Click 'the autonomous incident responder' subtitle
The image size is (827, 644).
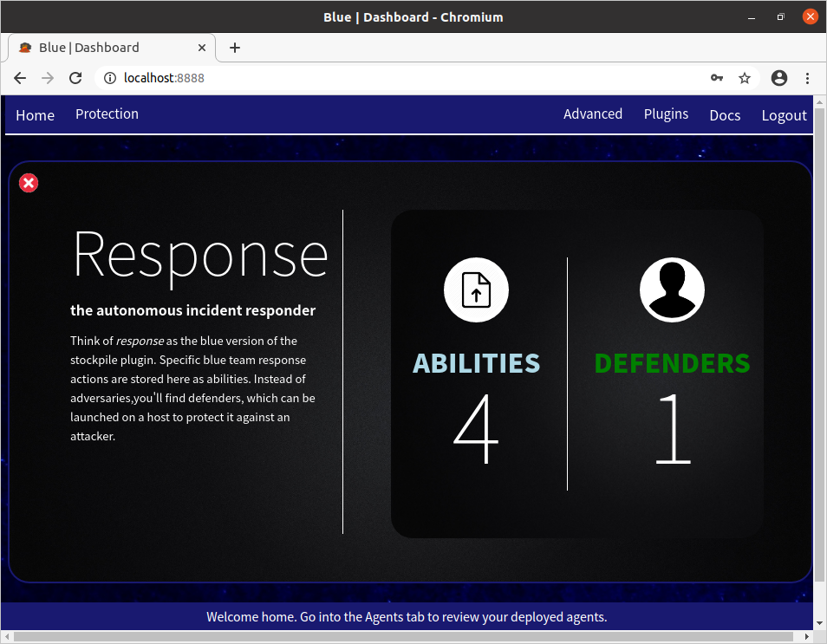[x=192, y=310]
